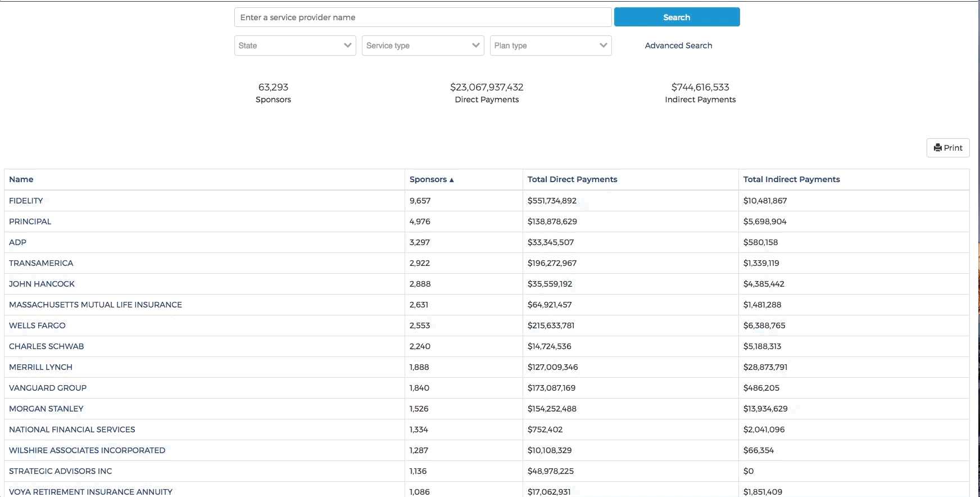Image resolution: width=980 pixels, height=497 pixels.
Task: Select Transamerica's sponsor count 2,922
Action: 420,263
